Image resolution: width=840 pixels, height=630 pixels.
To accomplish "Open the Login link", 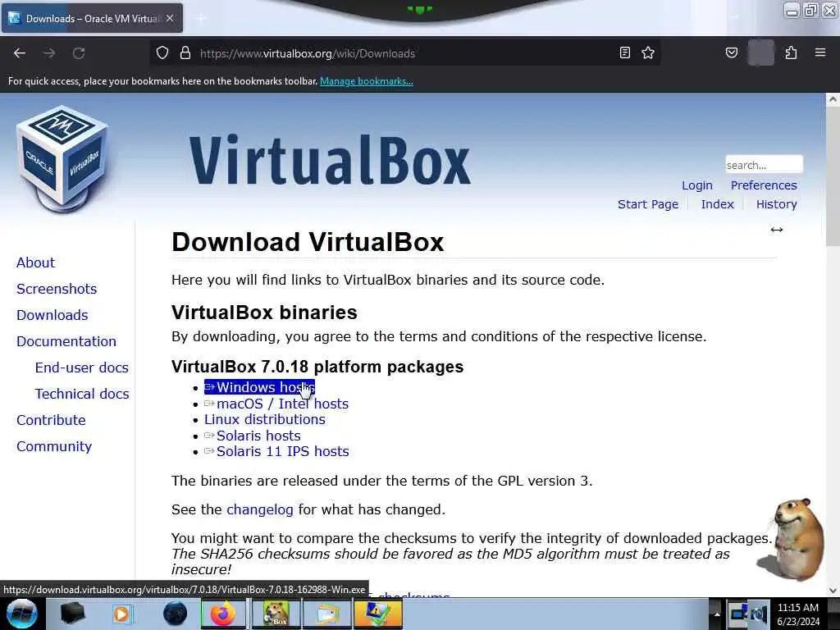I will [x=697, y=185].
